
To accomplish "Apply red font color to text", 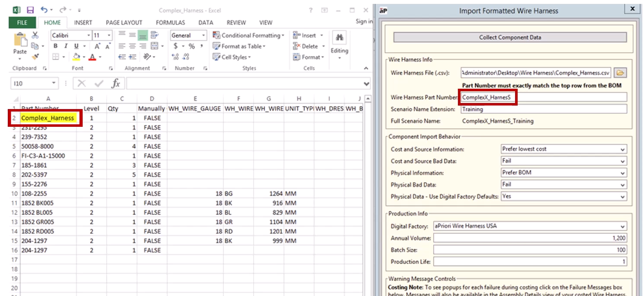I will [x=92, y=57].
